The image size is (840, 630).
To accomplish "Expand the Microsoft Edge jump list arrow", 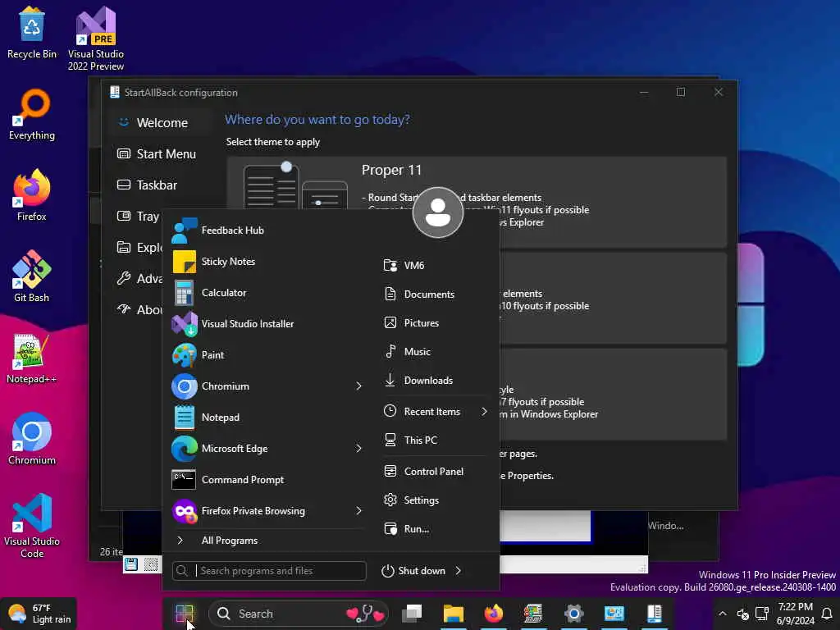I will 359,449.
